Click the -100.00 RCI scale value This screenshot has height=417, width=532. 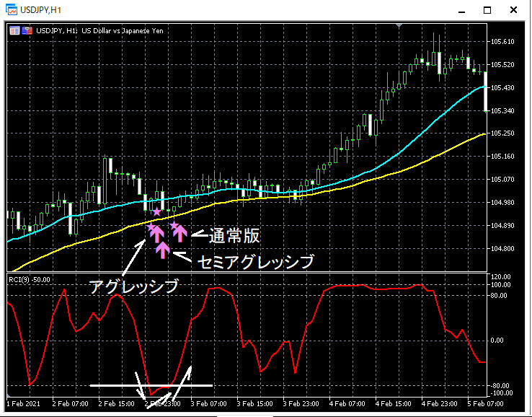(x=502, y=393)
